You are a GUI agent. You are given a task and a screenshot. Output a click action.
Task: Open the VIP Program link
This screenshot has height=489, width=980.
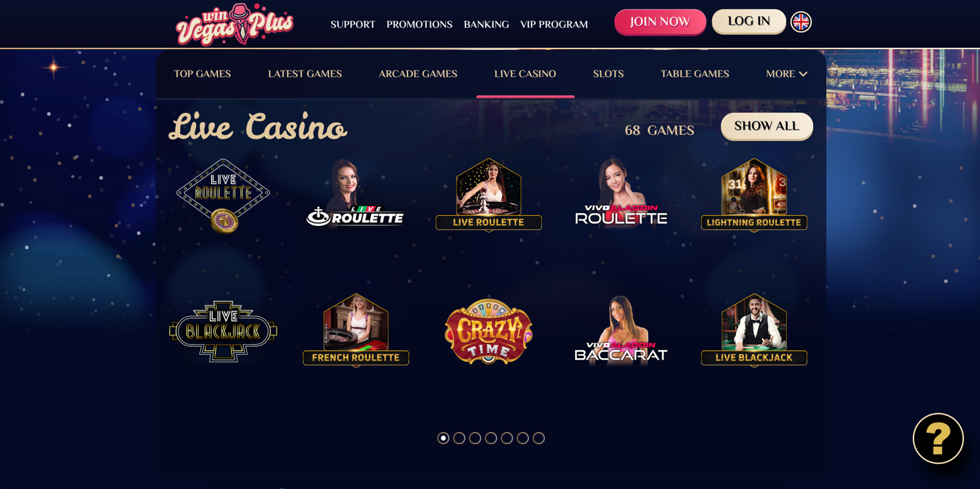(554, 25)
